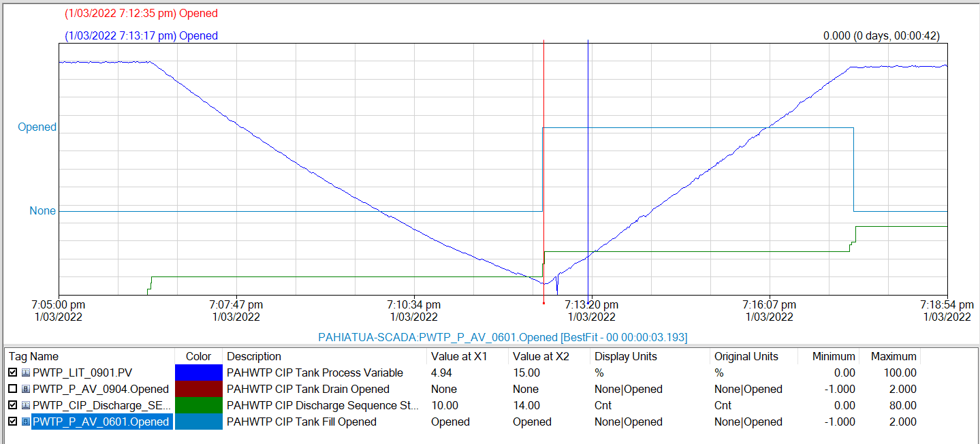Click the tag icon beside PWTP_P_AV_0904.Opened
Image resolution: width=980 pixels, height=444 pixels.
coord(26,389)
